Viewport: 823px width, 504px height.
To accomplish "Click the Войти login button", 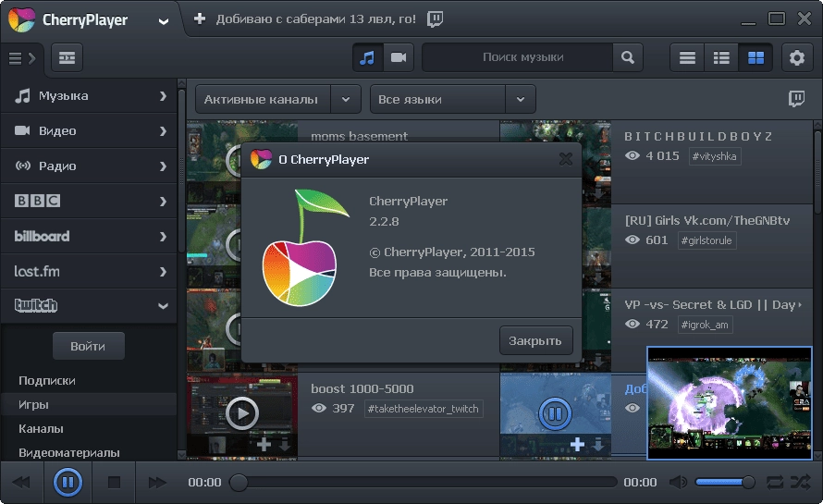I will [88, 346].
